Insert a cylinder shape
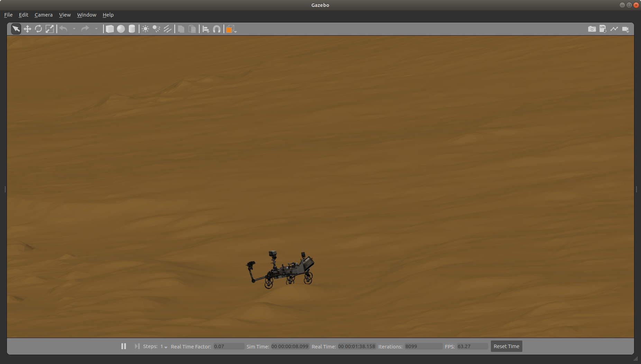The width and height of the screenshot is (641, 364). click(132, 29)
